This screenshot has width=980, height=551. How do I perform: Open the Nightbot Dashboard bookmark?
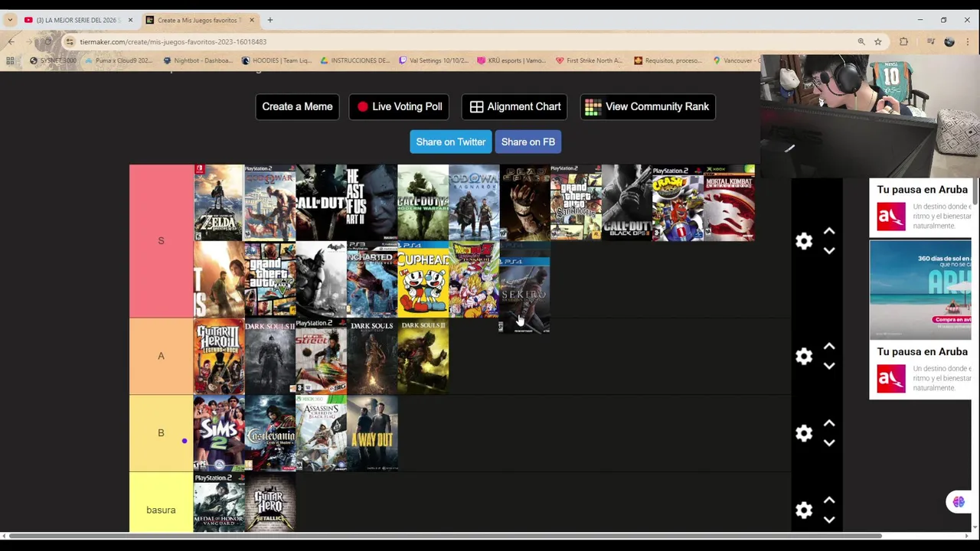point(198,60)
